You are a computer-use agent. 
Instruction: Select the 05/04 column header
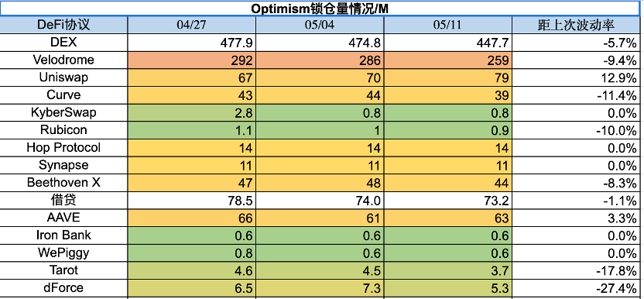[x=320, y=25]
